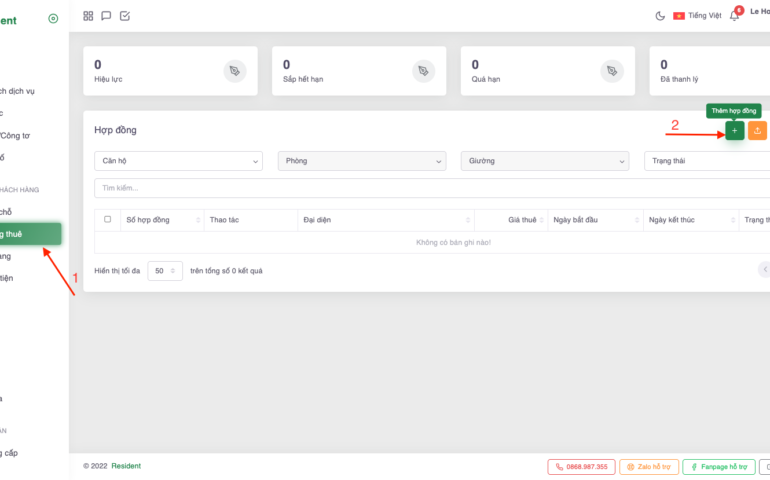Viewport: 770px width, 480px height.
Task: Click the pen icon on Hiệu lực card
Action: [x=235, y=71]
